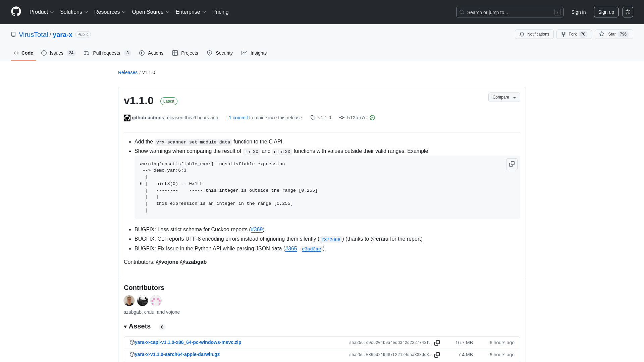The image size is (644, 362).
Task: Open the Pricing page
Action: [220, 12]
